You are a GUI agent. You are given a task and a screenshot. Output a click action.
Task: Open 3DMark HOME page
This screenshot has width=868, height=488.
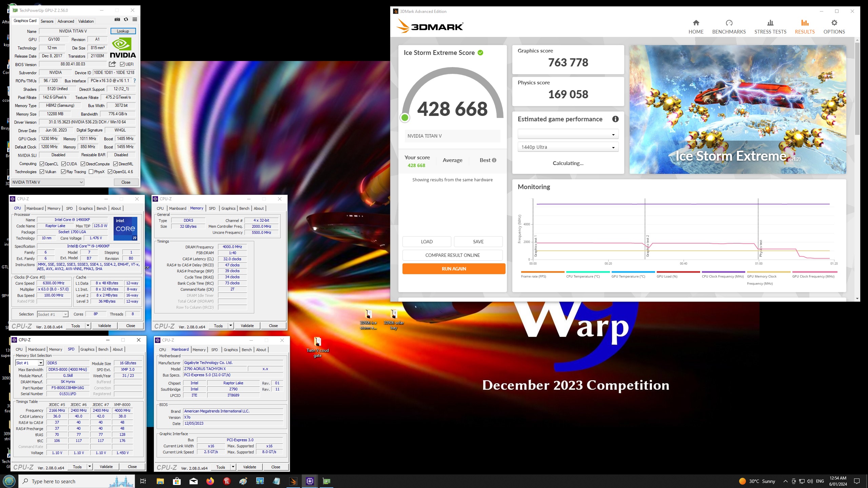coord(696,27)
